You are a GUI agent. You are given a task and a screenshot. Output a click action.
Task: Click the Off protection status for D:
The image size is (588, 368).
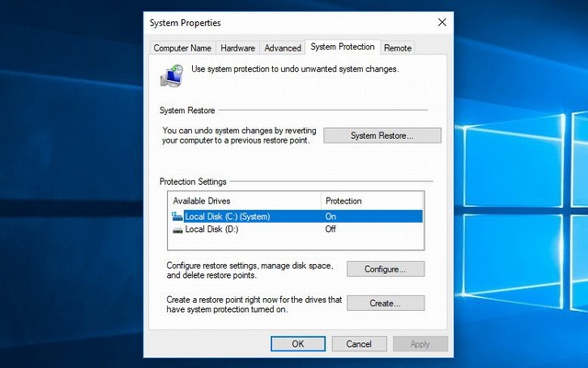pyautogui.click(x=331, y=229)
